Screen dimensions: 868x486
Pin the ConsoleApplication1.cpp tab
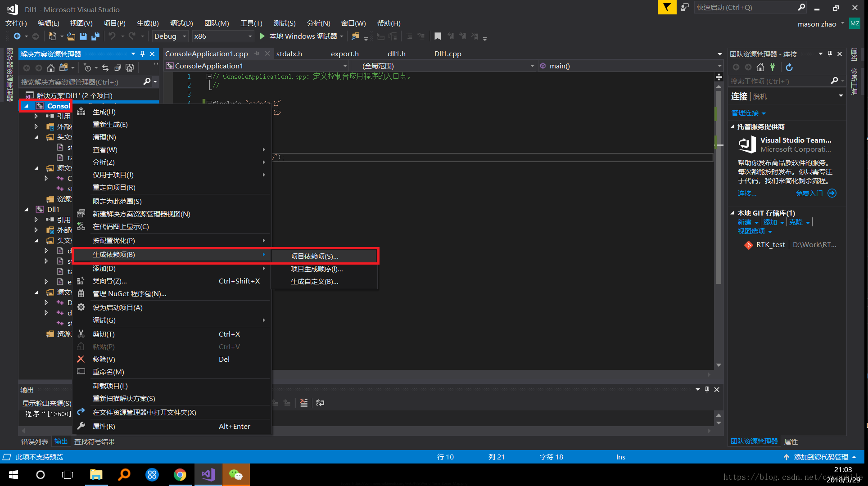257,54
